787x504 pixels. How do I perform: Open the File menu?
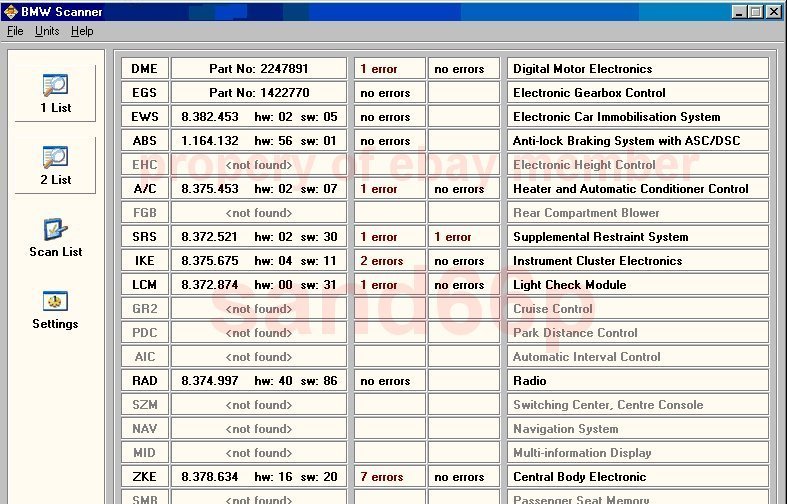(15, 31)
